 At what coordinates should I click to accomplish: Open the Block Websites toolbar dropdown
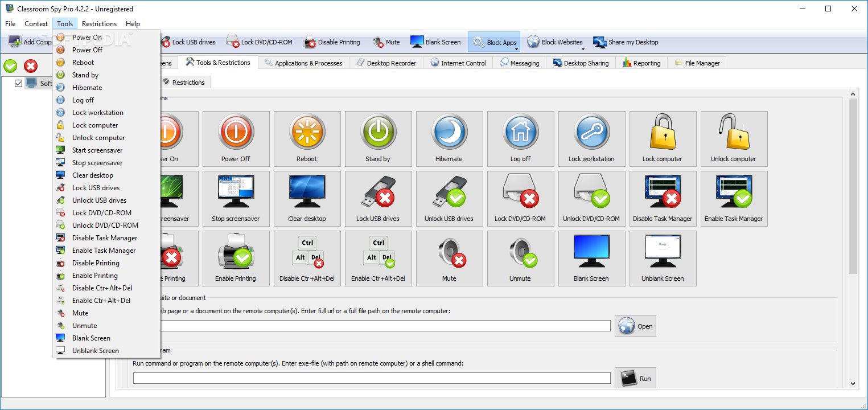point(583,49)
